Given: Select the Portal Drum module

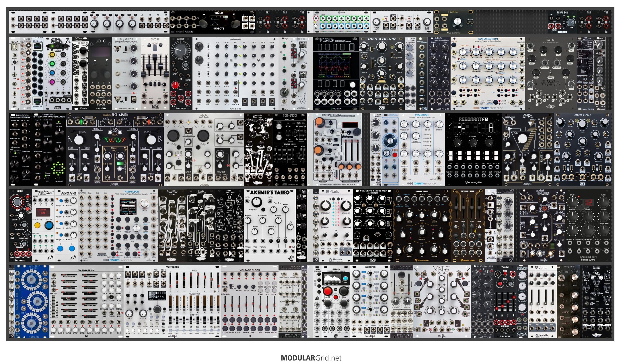Looking at the screenshot, I should 422,226.
